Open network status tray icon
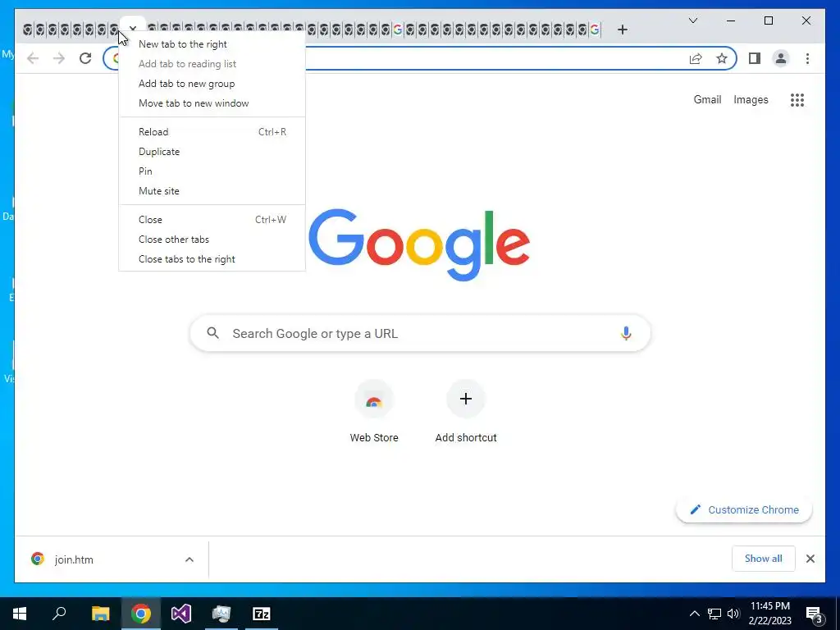The width and height of the screenshot is (840, 630). [714, 614]
